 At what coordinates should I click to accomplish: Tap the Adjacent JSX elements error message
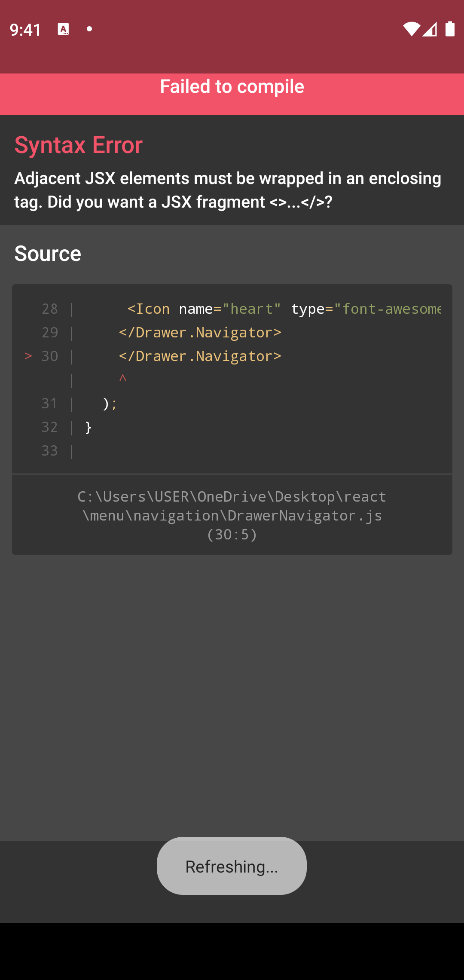228,190
